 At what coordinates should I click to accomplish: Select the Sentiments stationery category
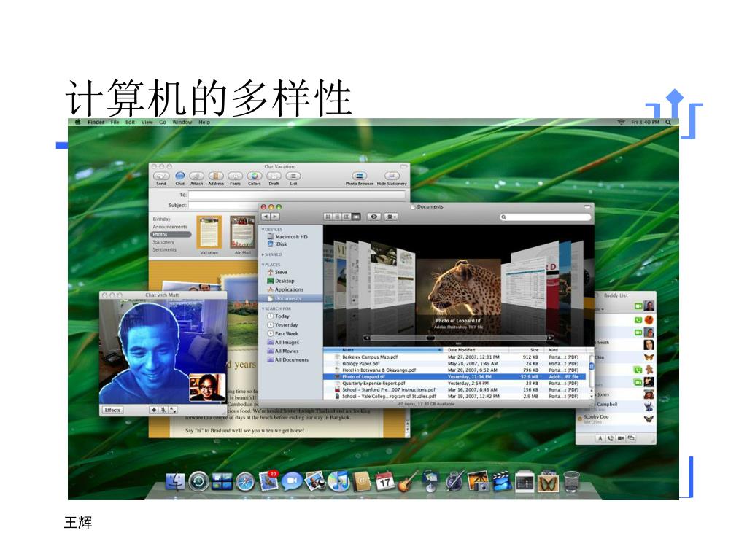click(x=164, y=249)
